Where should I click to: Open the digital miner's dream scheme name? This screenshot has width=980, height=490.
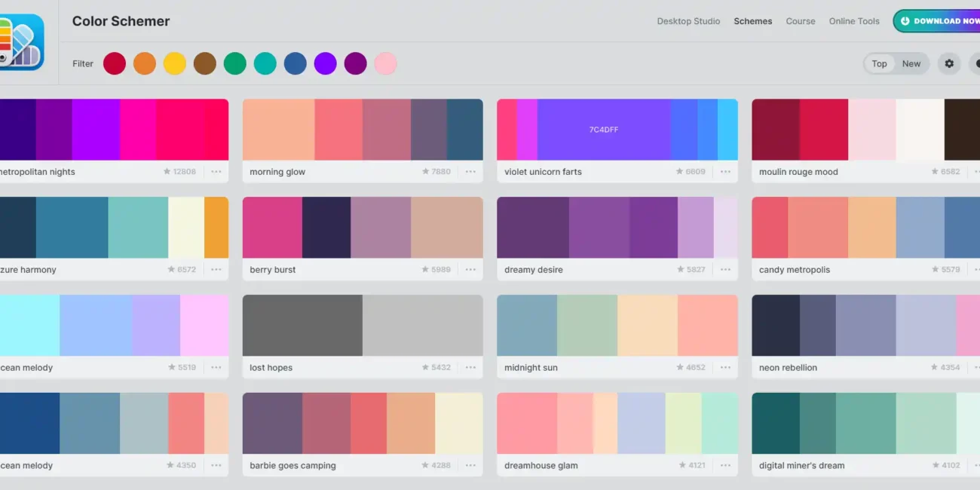(x=801, y=466)
